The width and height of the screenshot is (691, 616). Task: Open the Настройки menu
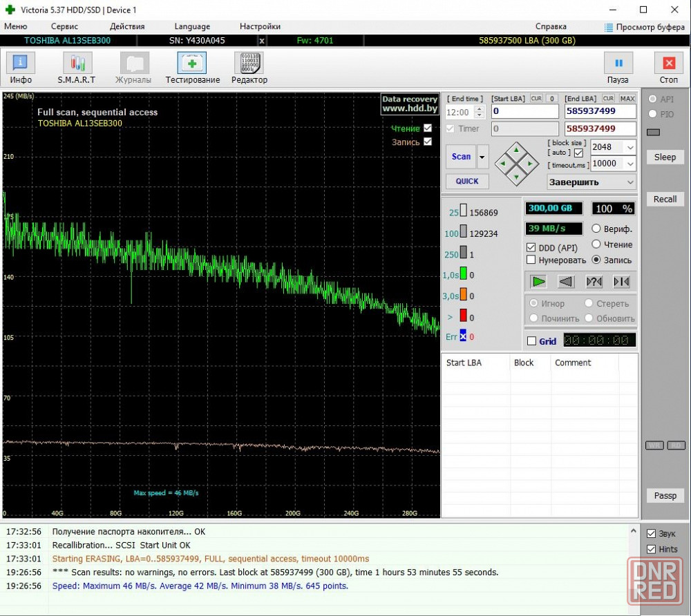tap(260, 26)
